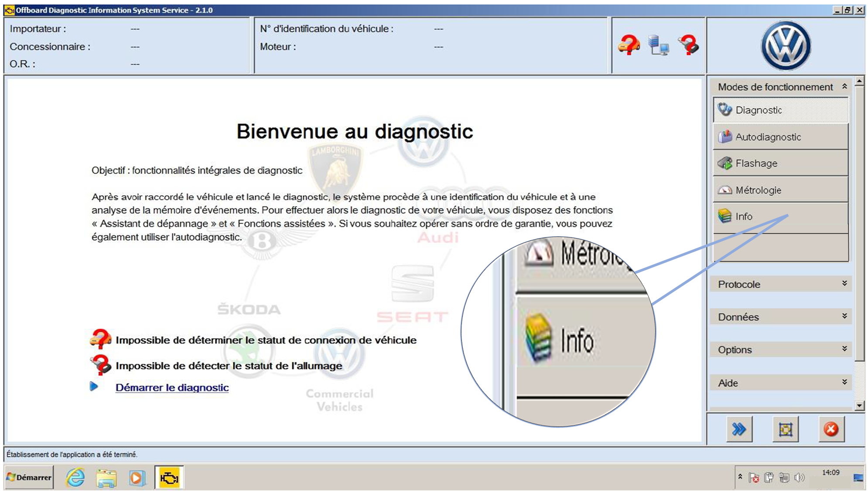Launch Internet Explorer from taskbar
Image resolution: width=868 pixels, height=491 pixels.
tap(75, 478)
